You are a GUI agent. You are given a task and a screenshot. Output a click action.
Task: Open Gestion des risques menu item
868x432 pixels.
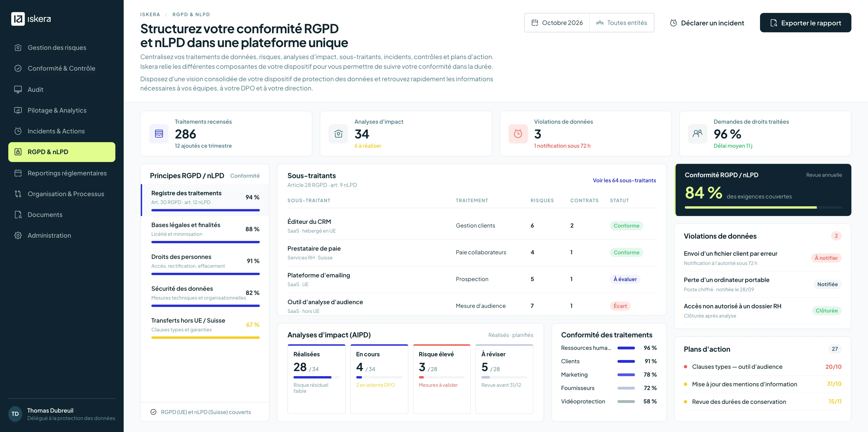tap(62, 48)
